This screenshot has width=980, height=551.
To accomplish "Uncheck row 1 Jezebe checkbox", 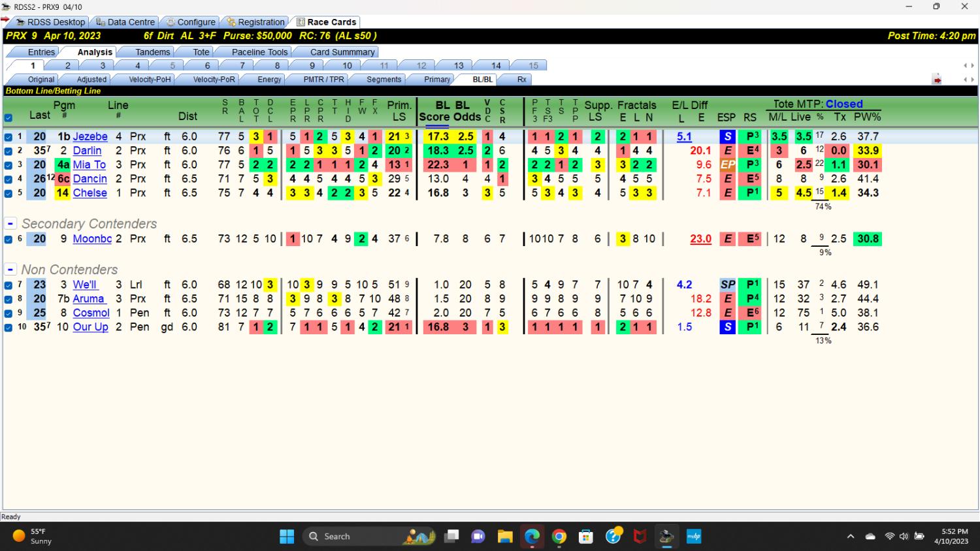I will click(x=8, y=137).
